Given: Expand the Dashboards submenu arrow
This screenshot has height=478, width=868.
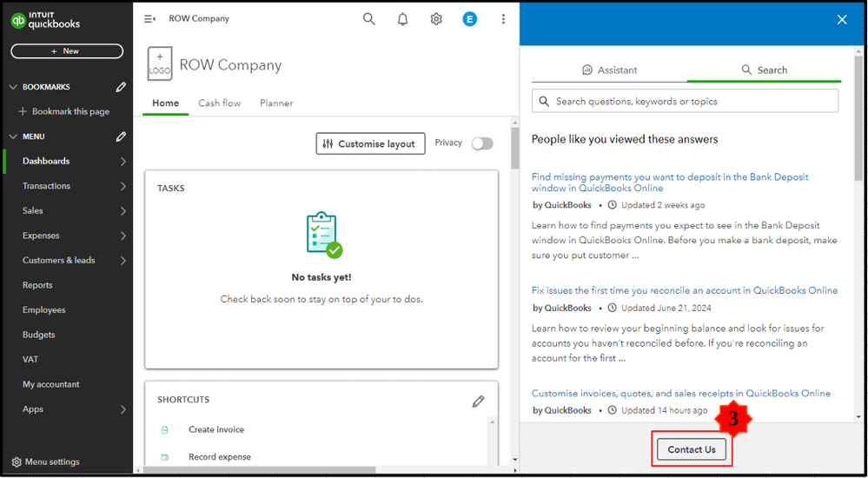Looking at the screenshot, I should (x=123, y=161).
